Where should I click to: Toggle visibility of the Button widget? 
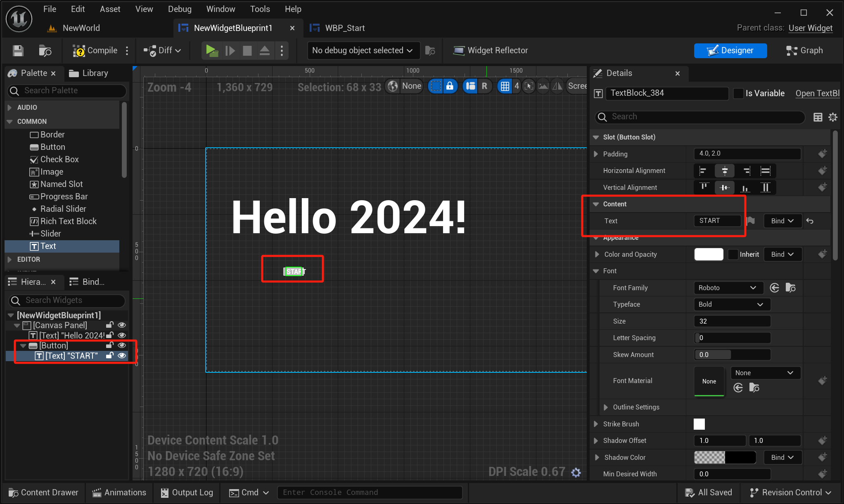click(122, 345)
